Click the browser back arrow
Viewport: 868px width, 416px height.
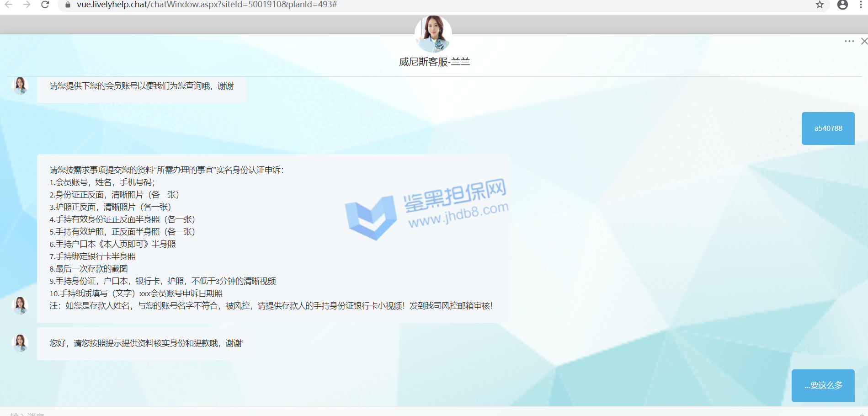pyautogui.click(x=9, y=5)
